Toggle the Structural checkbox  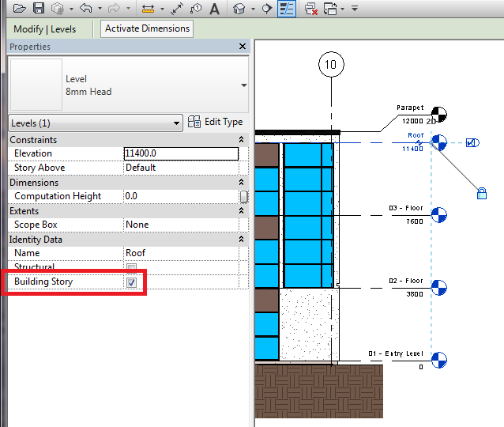pos(131,266)
